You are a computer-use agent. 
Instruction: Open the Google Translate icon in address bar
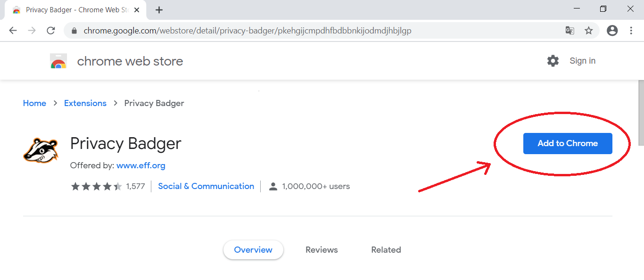click(x=570, y=31)
